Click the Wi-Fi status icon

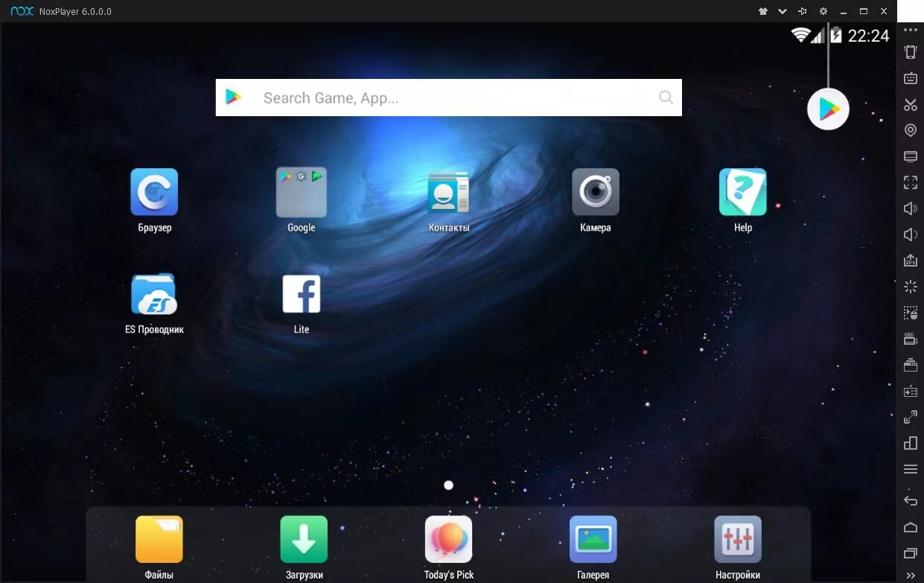point(800,35)
